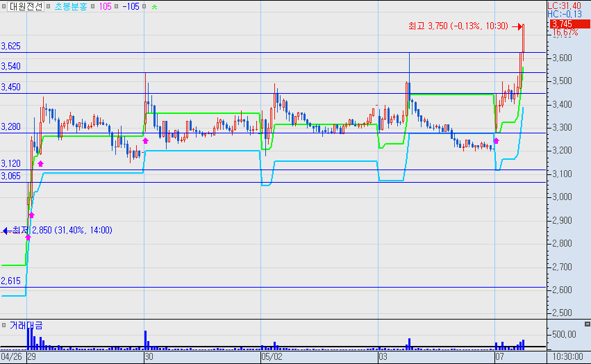Click the pink arrow marker at the 07 session open
591x364 pixels.
496,141
